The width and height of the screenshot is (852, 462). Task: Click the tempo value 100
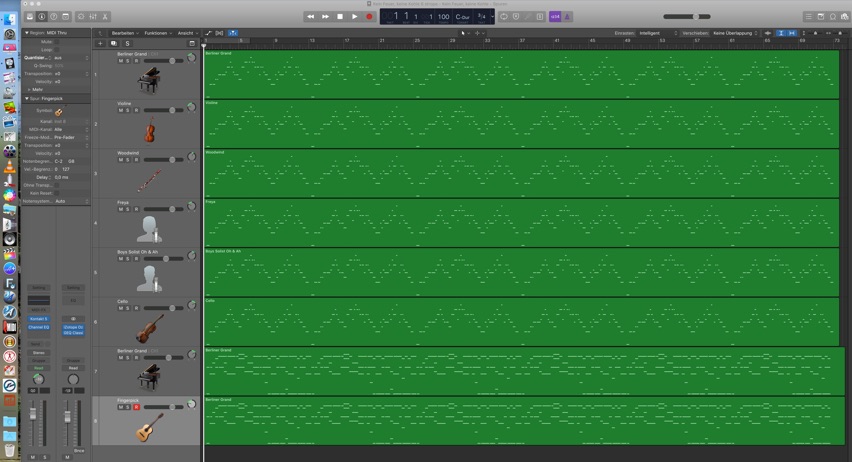[443, 17]
